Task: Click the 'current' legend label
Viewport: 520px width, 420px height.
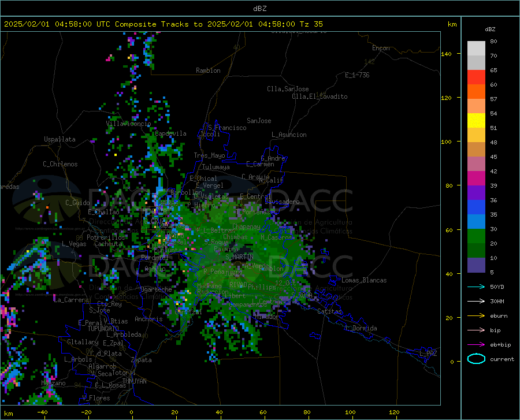Action: pyautogui.click(x=502, y=359)
